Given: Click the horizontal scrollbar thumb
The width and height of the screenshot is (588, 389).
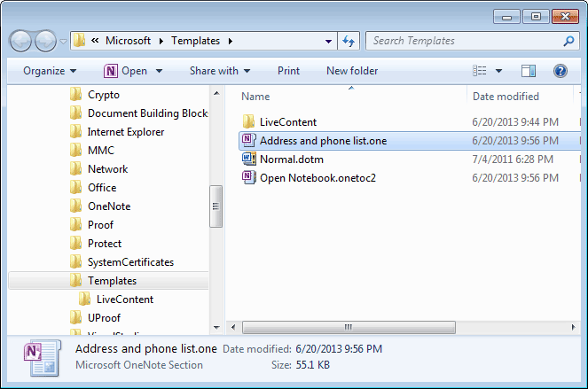Looking at the screenshot, I should 349,327.
